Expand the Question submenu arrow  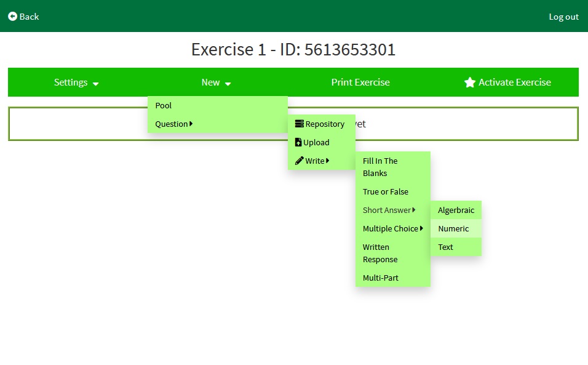[x=191, y=124]
